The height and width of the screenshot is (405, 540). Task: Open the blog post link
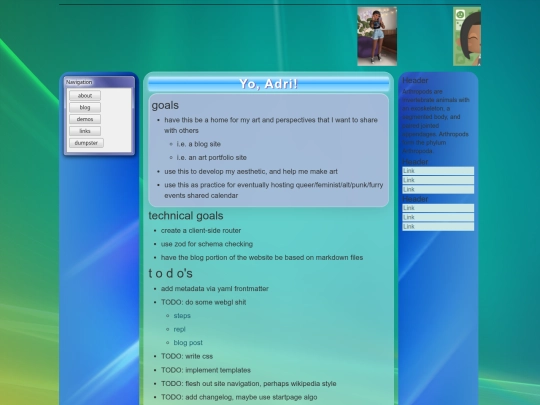click(188, 343)
